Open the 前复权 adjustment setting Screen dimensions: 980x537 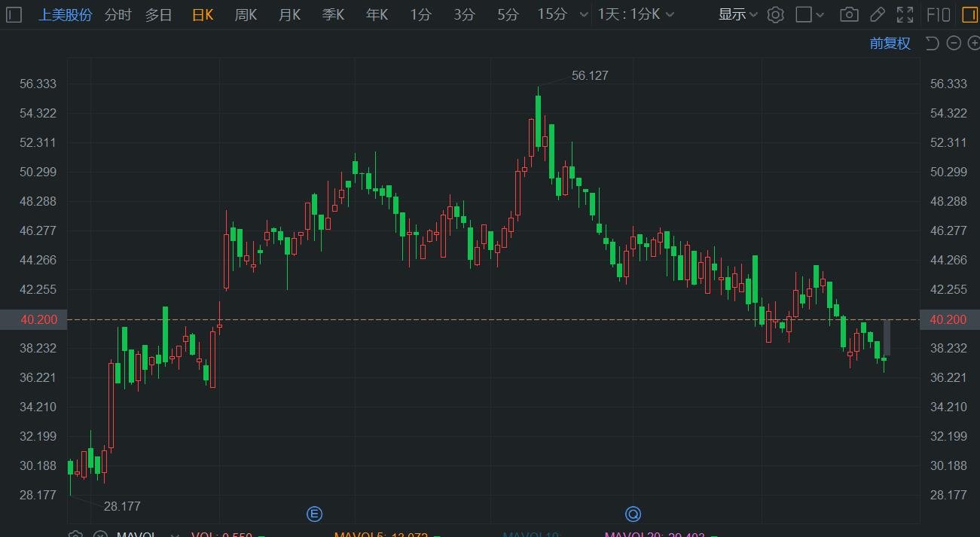pos(890,44)
